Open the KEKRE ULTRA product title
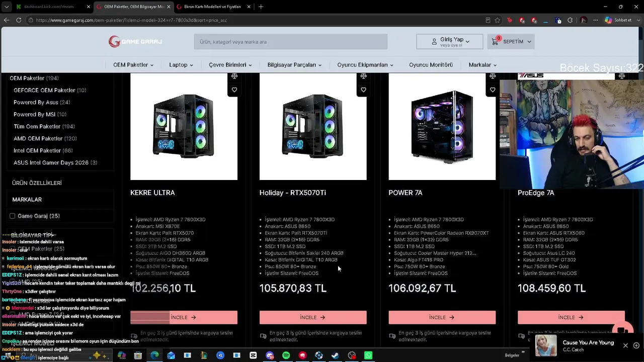The width and height of the screenshot is (644, 362). tap(152, 193)
